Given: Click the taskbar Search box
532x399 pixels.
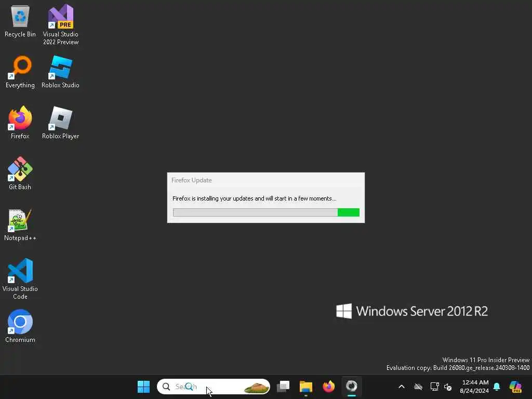Looking at the screenshot, I should tap(214, 387).
